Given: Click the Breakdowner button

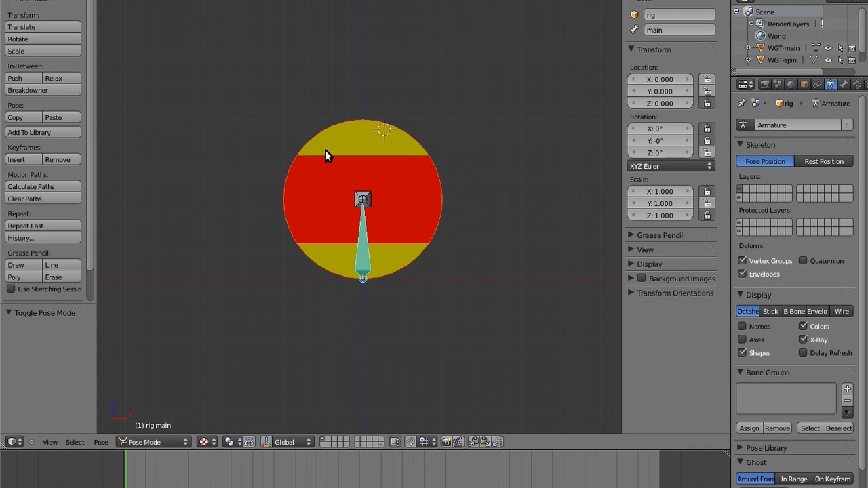Looking at the screenshot, I should [x=43, y=90].
